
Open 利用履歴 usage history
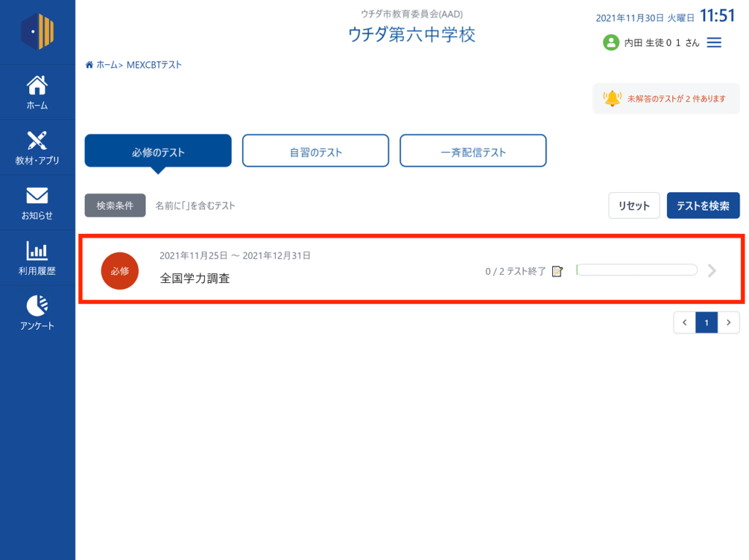point(37,258)
